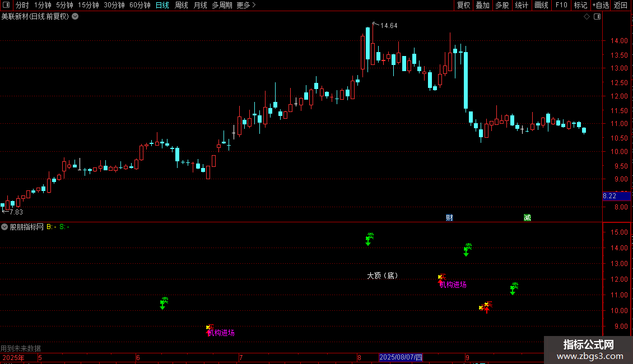Screen dimensions: 633x364
Task: Select the 15分钟 period
Action: tap(88, 5)
